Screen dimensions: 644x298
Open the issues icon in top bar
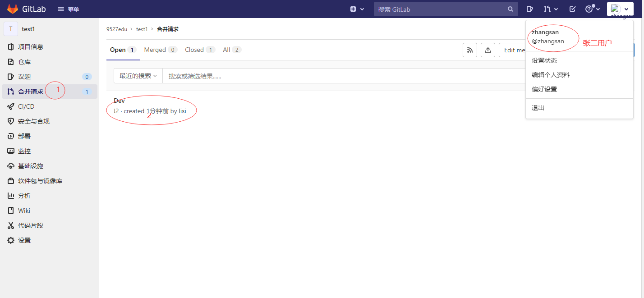[x=530, y=9]
